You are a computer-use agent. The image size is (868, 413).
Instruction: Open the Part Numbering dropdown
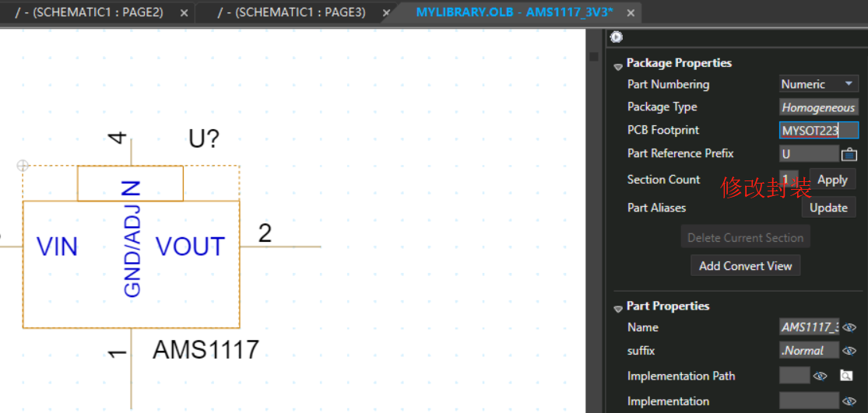[819, 84]
